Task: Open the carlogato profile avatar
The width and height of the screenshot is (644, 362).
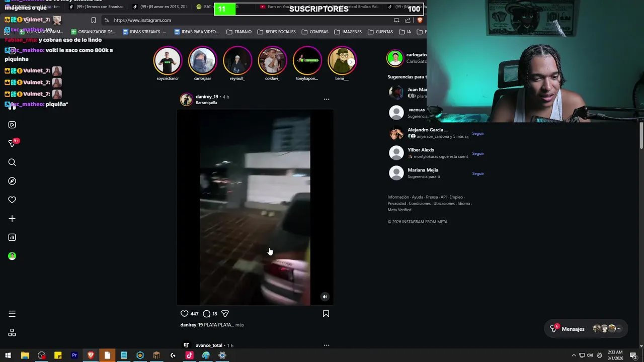Action: coord(395,58)
